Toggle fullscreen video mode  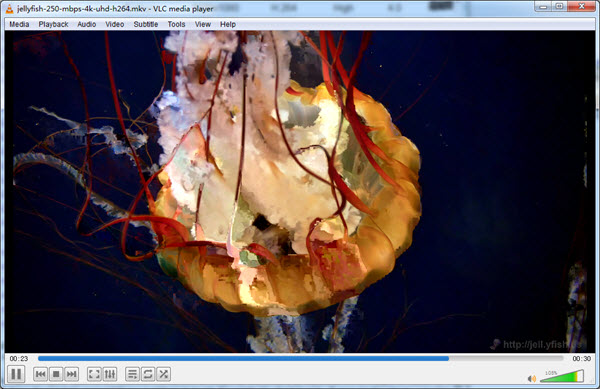(94, 374)
